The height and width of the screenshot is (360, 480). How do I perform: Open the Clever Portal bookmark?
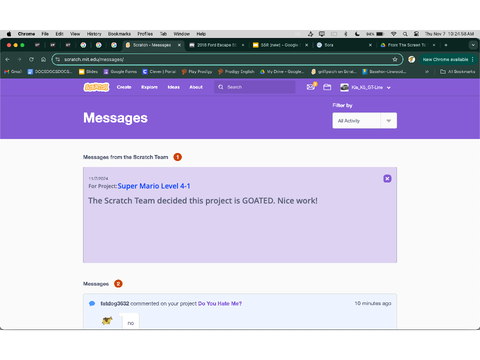[x=159, y=72]
